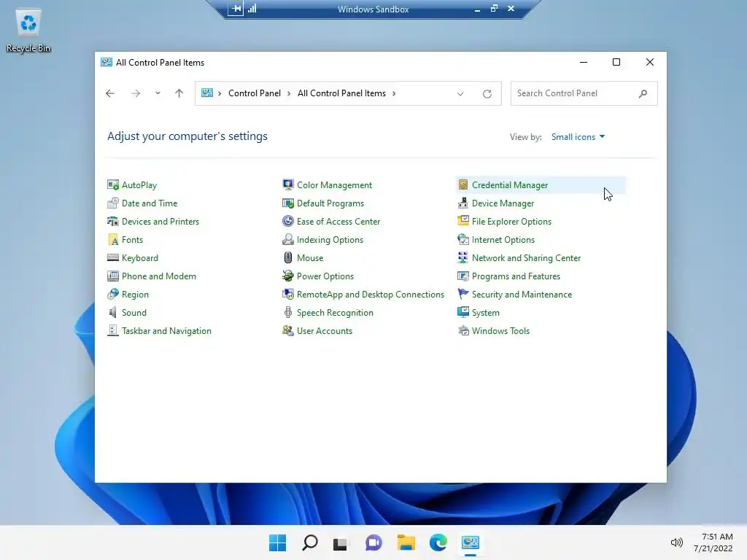Click the Control Panel address bar icon
The height and width of the screenshot is (560, 747).
coord(207,93)
